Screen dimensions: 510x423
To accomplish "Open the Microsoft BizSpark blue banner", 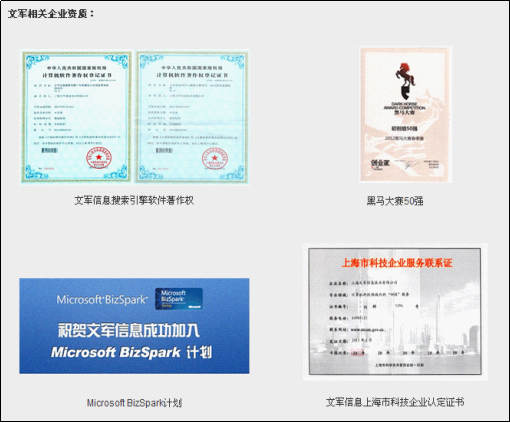I will [x=134, y=326].
